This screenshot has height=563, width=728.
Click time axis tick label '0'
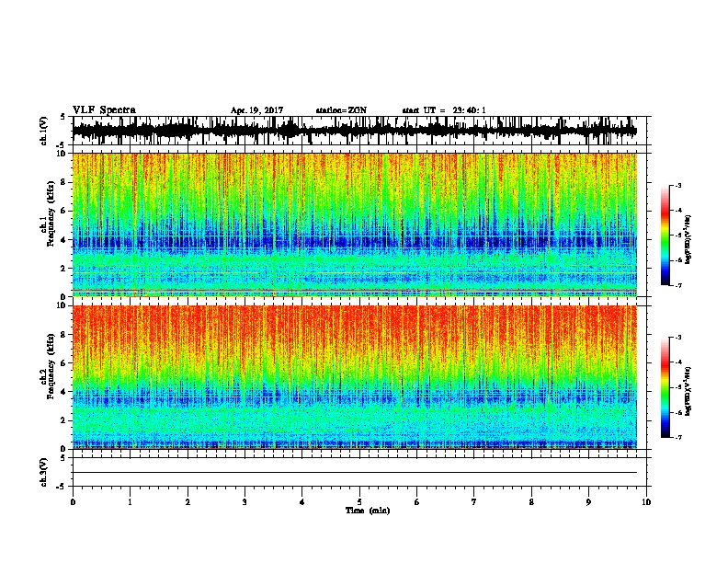point(73,502)
